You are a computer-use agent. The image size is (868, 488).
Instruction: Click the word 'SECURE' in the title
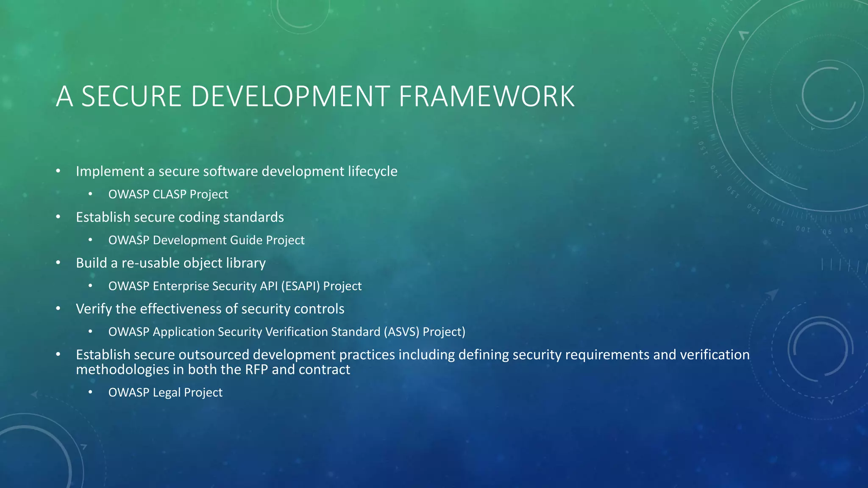(x=131, y=97)
